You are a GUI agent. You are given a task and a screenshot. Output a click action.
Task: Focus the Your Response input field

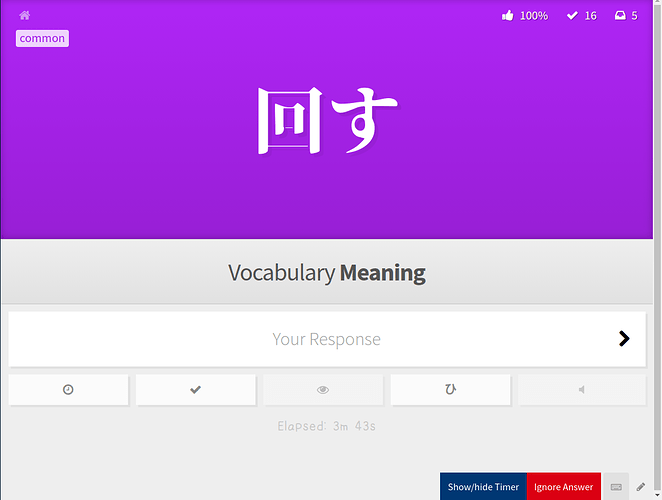click(x=327, y=339)
